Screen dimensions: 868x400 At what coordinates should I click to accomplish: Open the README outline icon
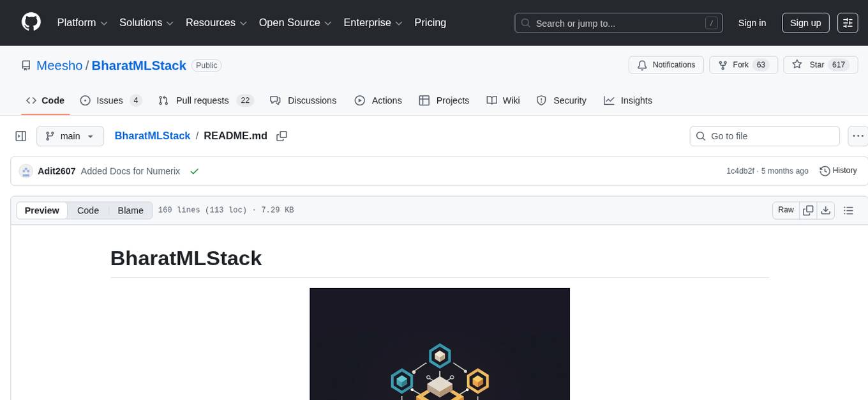pyautogui.click(x=848, y=210)
